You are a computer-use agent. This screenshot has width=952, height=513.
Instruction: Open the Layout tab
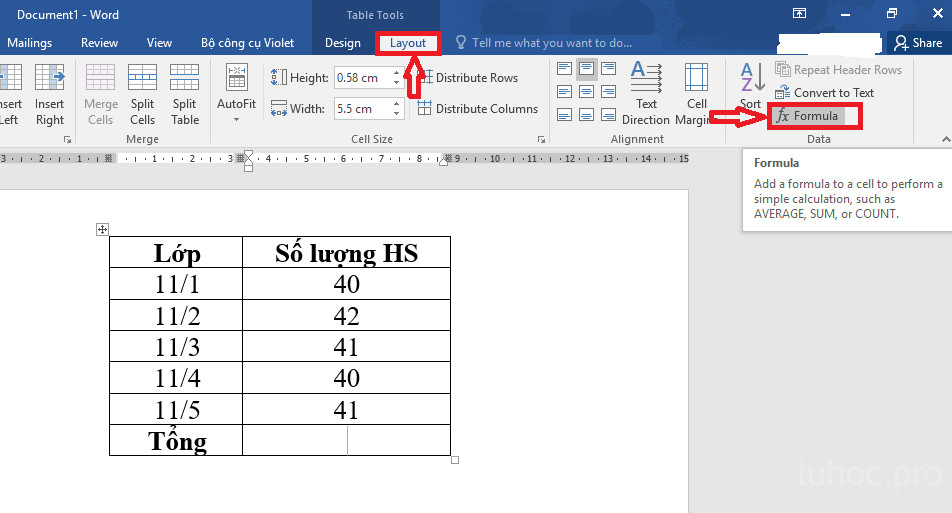tap(407, 43)
